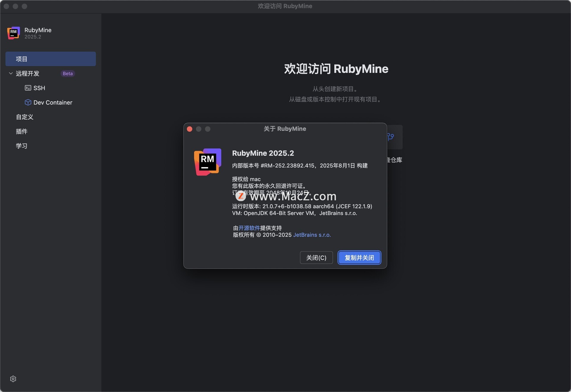Screen dimensions: 571x392
Task: Open the settings gear in sidebar
Action: tap(13, 379)
